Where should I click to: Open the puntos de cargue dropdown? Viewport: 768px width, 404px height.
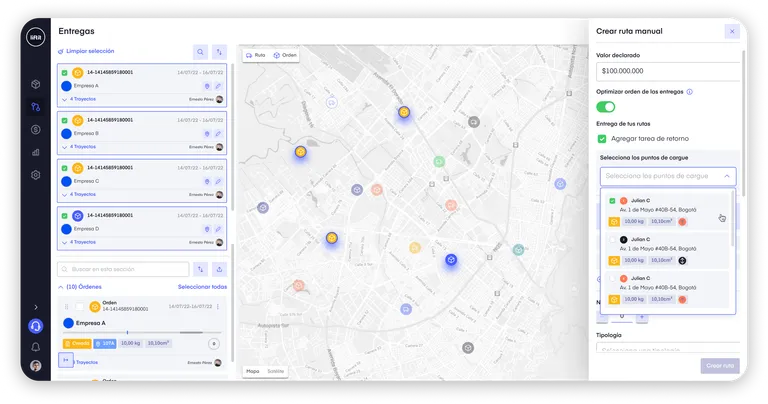click(667, 175)
